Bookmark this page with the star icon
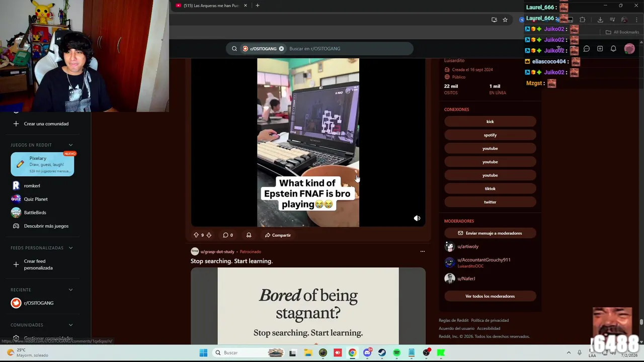Screen dimensions: 644x362 [x=505, y=20]
